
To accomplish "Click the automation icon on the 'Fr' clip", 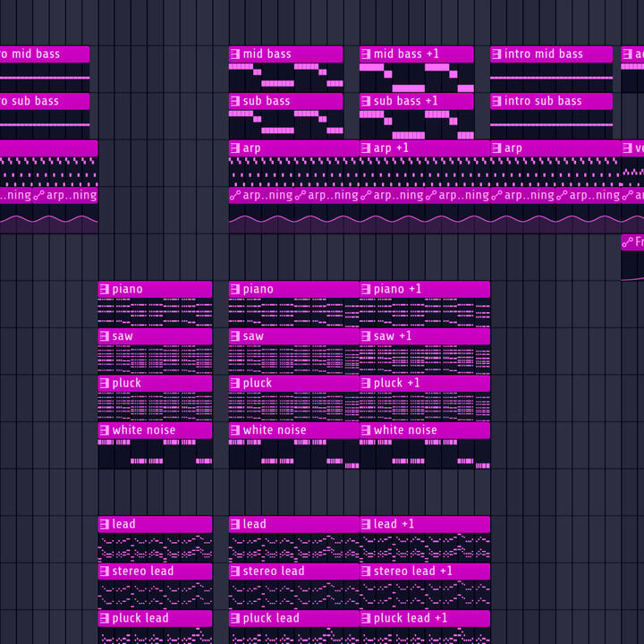I will 627,242.
